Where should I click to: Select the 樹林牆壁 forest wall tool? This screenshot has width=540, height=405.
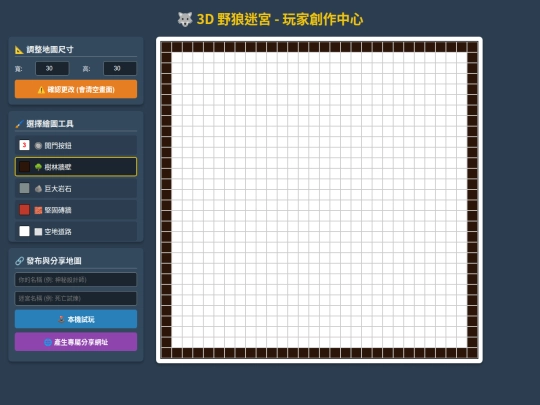76,167
